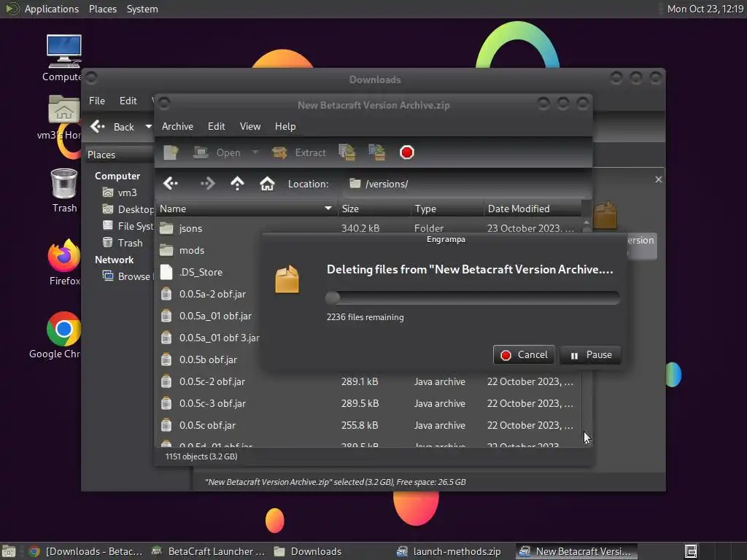Click the Open archive toolbar button

point(217,152)
